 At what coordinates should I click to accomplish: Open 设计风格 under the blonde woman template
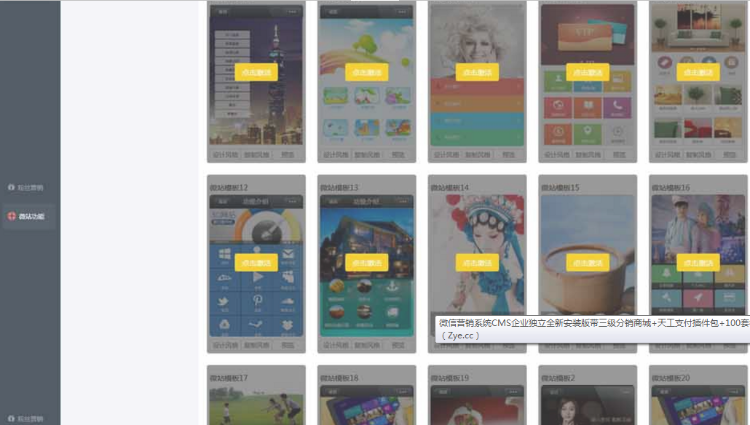446,154
